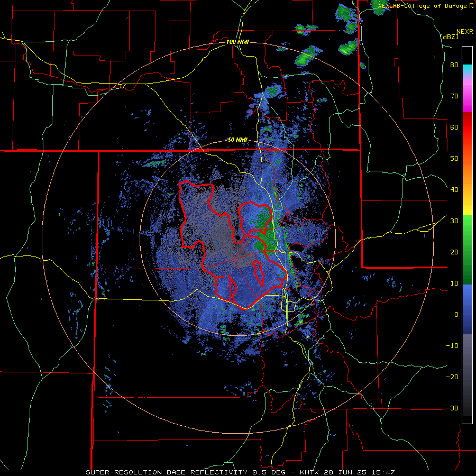
Task: Click the [dBZ] units label
Action: pos(449,36)
